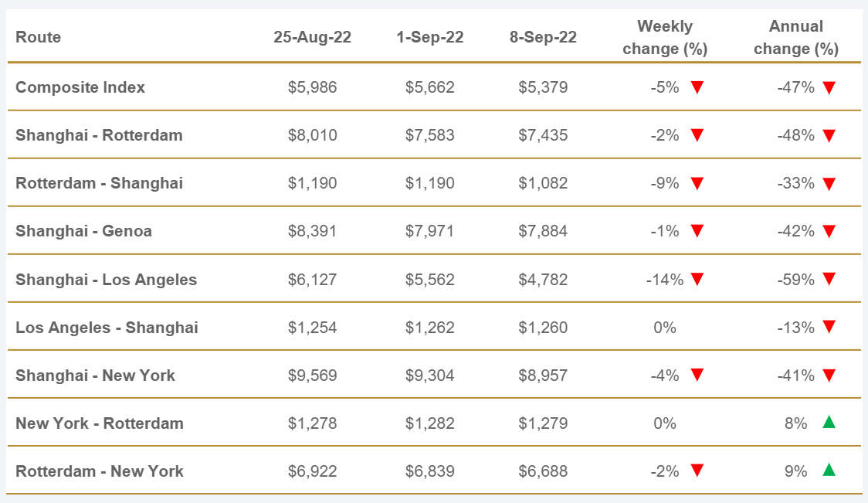Click the red arrow beside -9% weekly change
868x503 pixels.
tap(697, 184)
